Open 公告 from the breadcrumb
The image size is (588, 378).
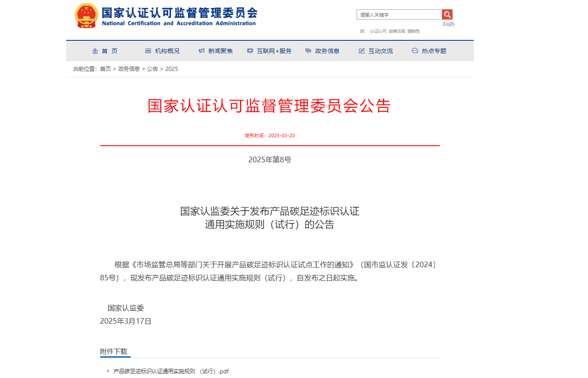pos(152,69)
